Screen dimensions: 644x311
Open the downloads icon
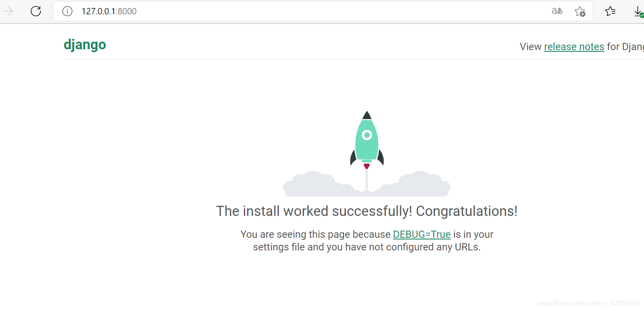point(639,12)
